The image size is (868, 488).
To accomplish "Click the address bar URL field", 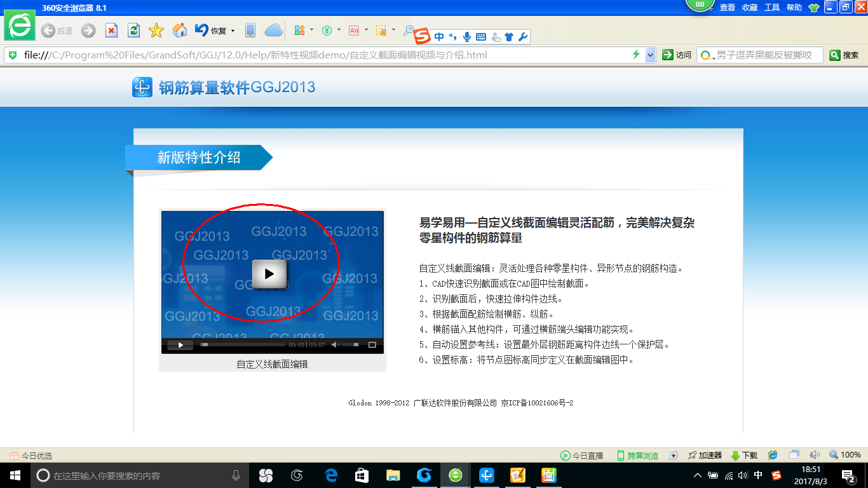I will pyautogui.click(x=324, y=55).
